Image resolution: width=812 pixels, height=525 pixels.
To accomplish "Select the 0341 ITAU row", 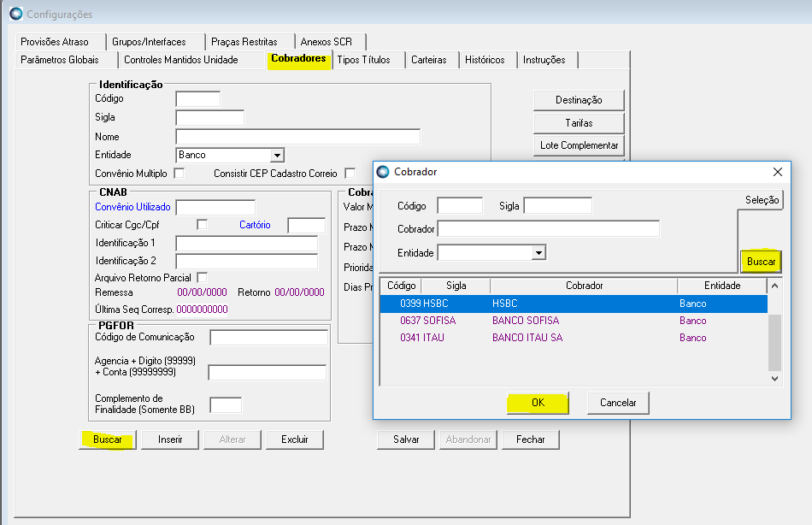I will tap(574, 338).
